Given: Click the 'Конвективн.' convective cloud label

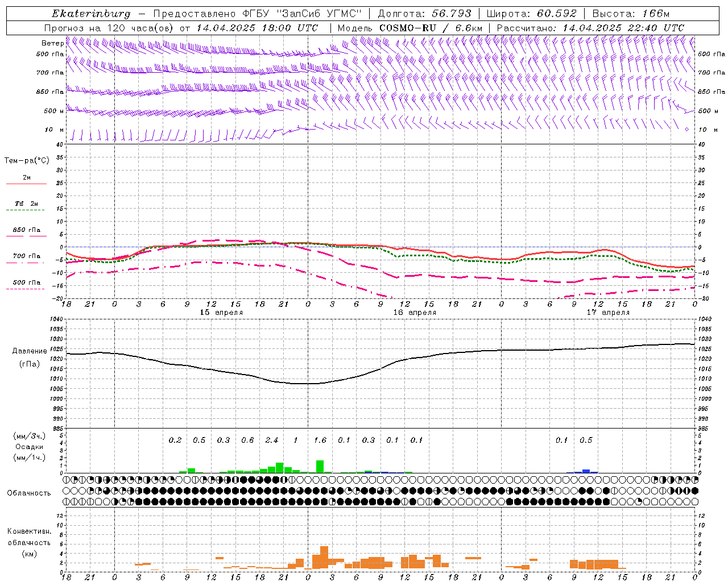Looking at the screenshot, I should [29, 531].
